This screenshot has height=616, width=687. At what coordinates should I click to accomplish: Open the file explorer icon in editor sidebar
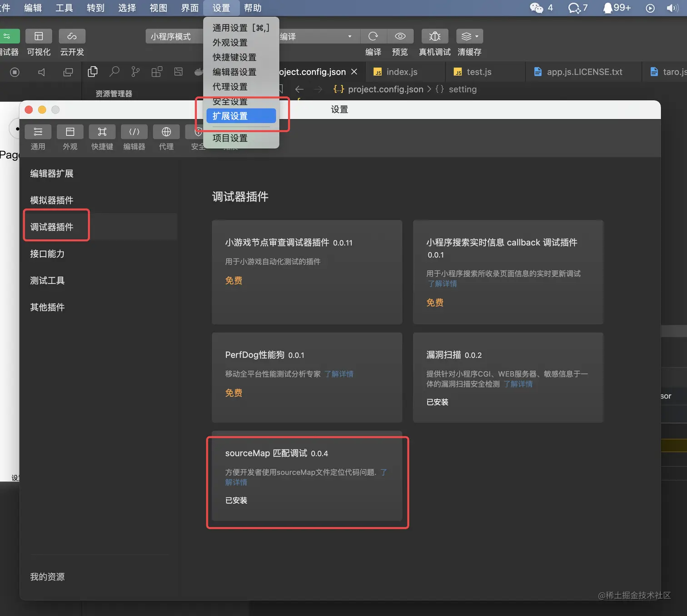point(93,71)
